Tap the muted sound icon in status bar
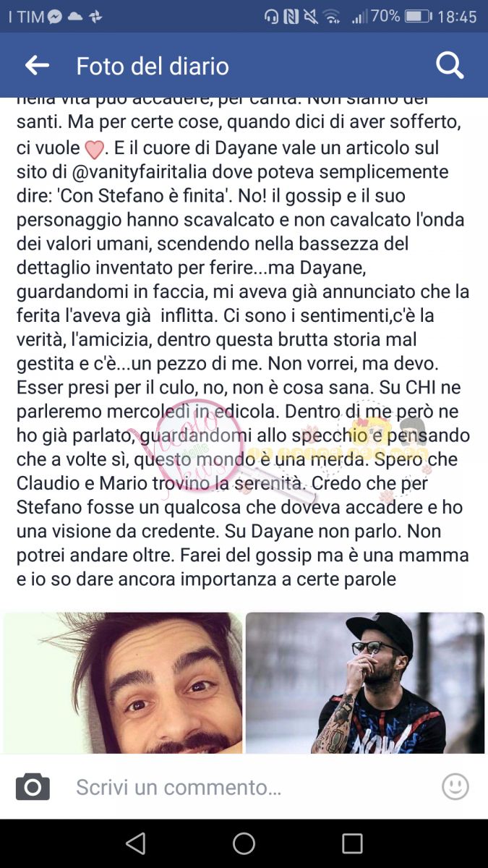 click(312, 17)
